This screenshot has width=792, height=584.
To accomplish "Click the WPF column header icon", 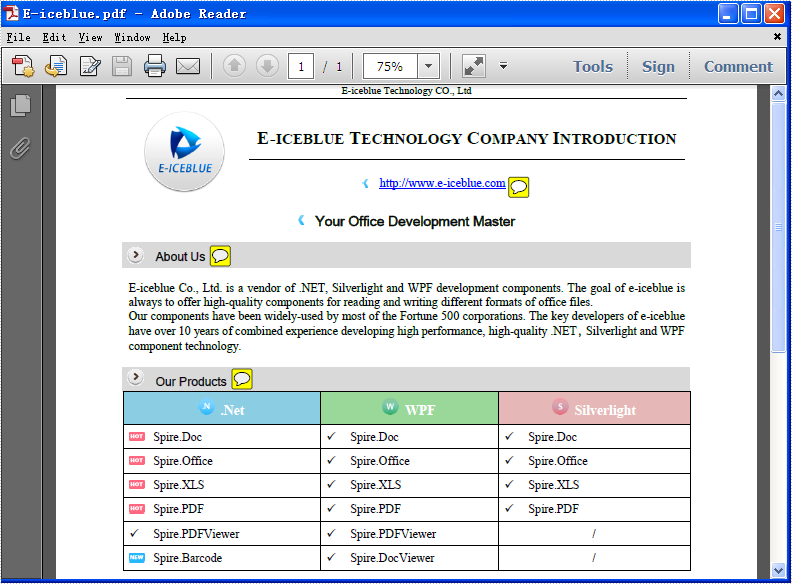I will [x=390, y=407].
